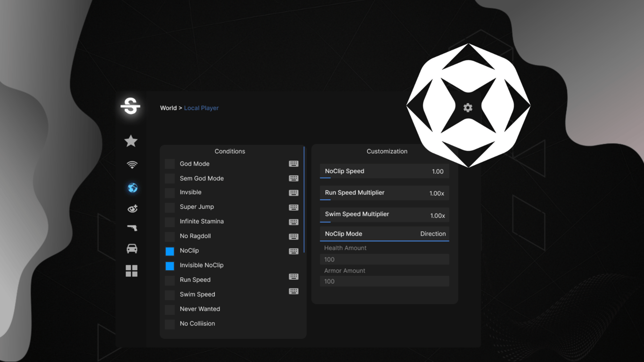This screenshot has height=362, width=644.
Task: Set keybind for God Mode
Action: point(294,164)
